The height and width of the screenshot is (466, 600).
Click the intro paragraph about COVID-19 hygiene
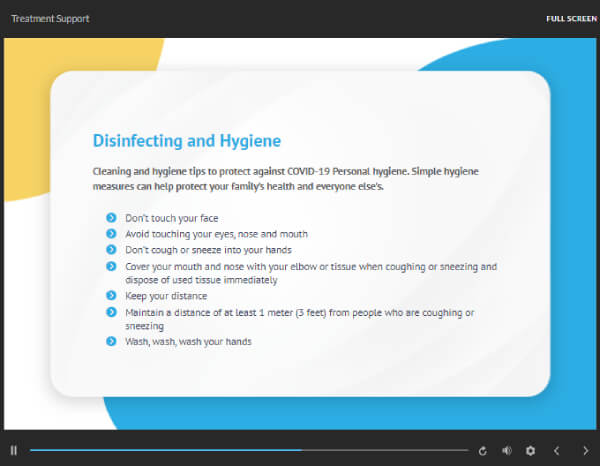(x=285, y=178)
